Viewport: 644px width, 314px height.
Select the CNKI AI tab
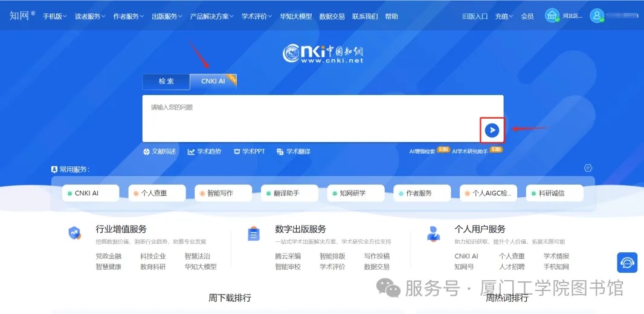pos(213,81)
